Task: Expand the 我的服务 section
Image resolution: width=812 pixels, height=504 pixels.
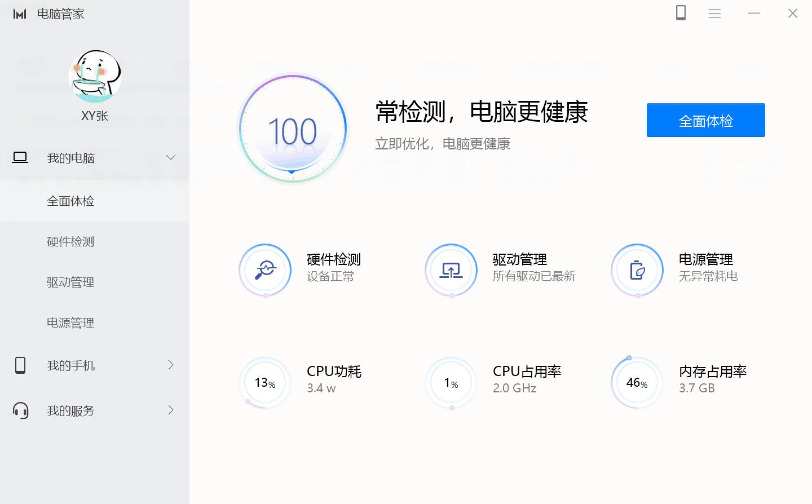Action: click(x=171, y=410)
